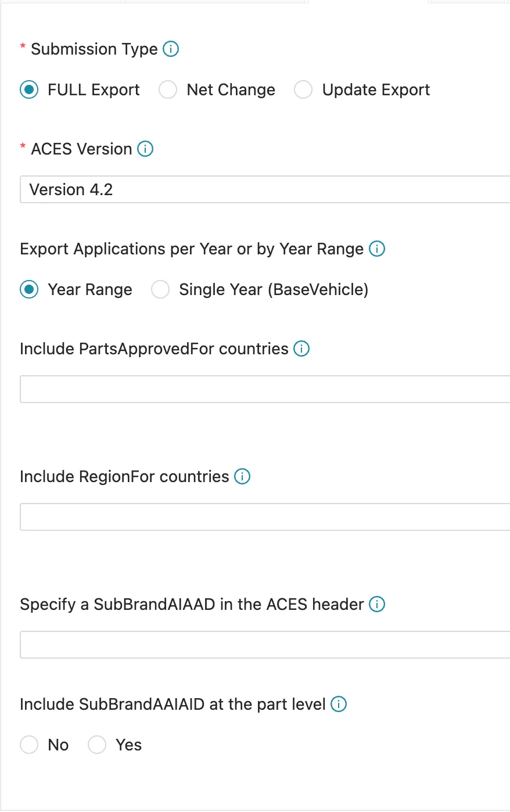Select the Year Range radio option
The image size is (510, 812).
tap(29, 290)
